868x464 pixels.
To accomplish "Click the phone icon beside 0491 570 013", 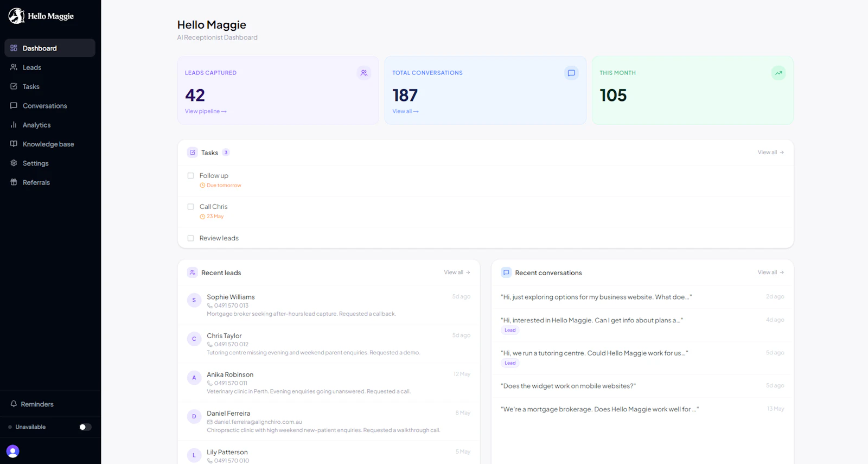I will coord(210,306).
